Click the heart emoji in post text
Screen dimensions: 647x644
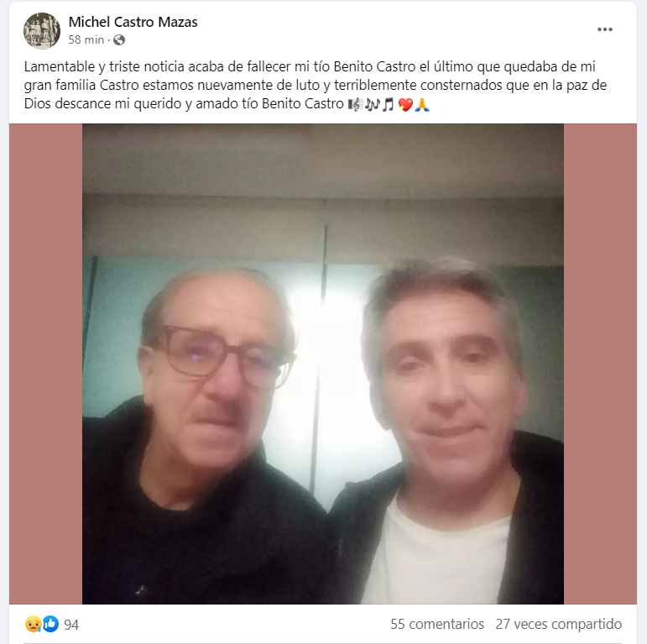click(x=405, y=104)
